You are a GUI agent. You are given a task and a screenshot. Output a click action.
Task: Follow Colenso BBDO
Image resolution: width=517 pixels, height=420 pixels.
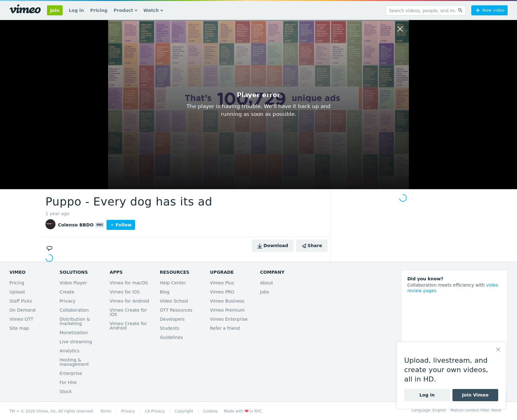[x=121, y=225]
